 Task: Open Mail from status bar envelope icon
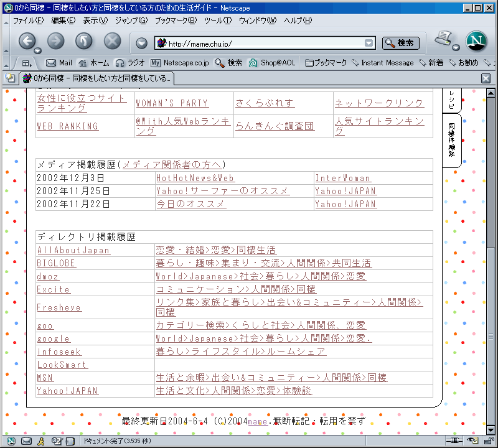click(26, 441)
